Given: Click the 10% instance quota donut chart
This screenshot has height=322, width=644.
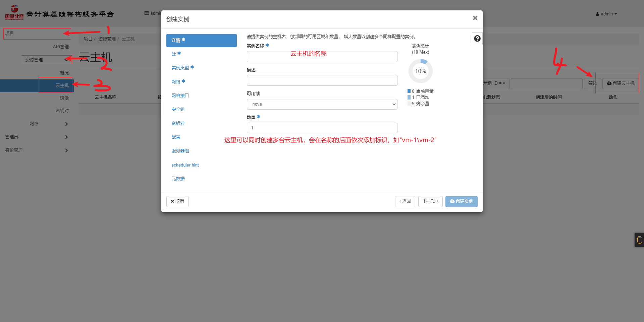Looking at the screenshot, I should pyautogui.click(x=420, y=71).
